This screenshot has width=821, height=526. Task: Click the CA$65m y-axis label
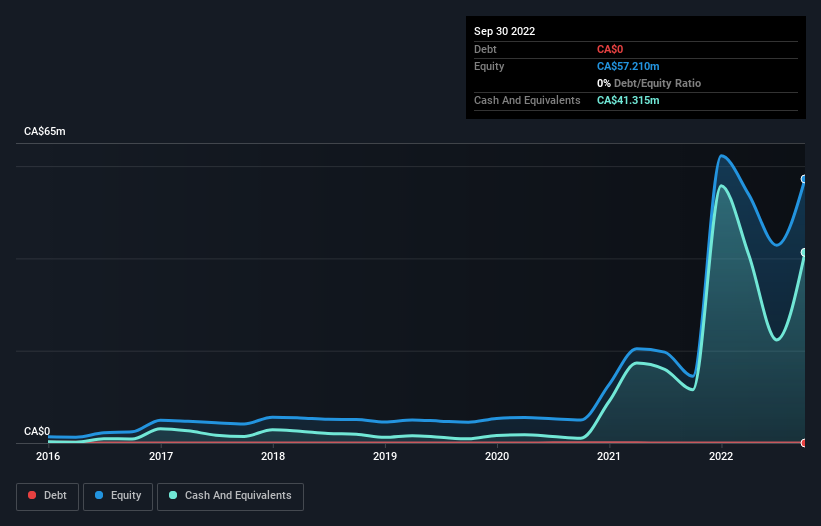coord(45,131)
